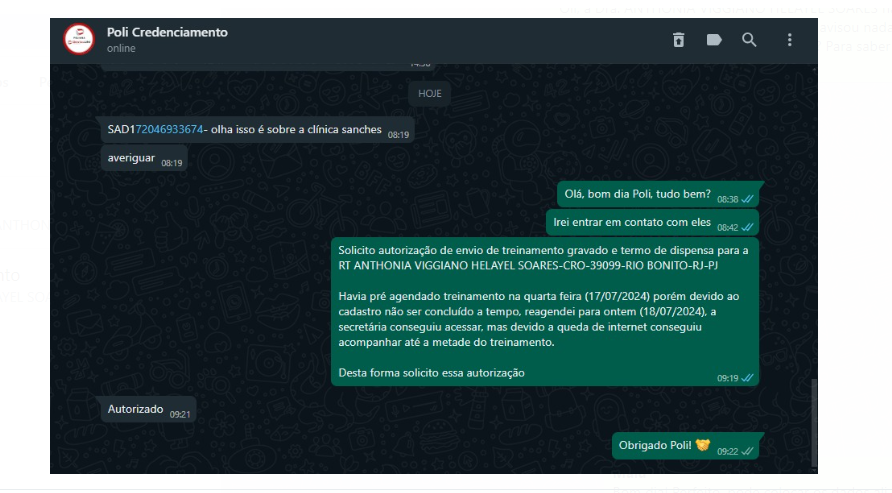Click read ticks on 'Olá, bom dia' message
The width and height of the screenshot is (892, 493).
click(x=748, y=199)
